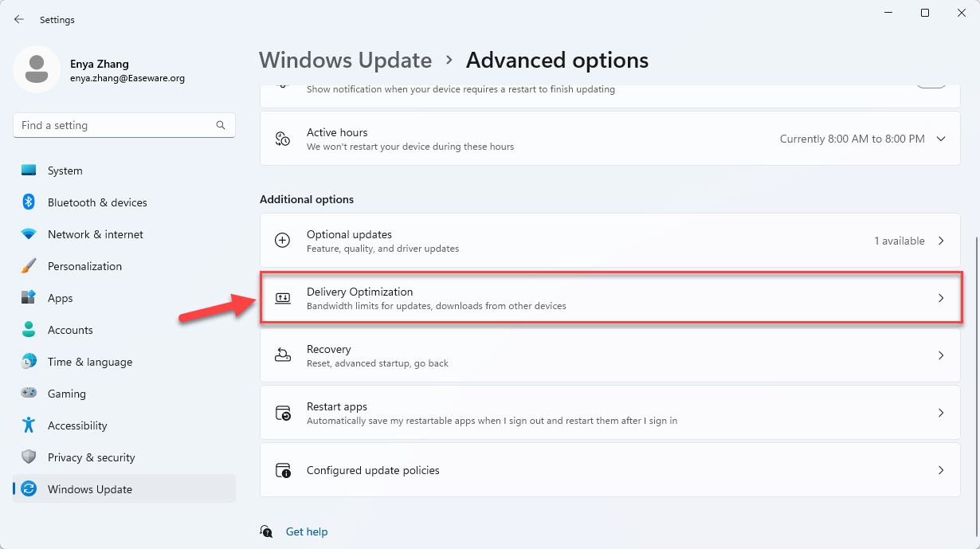The image size is (980, 549).
Task: Open Time & language settings
Action: (124, 362)
